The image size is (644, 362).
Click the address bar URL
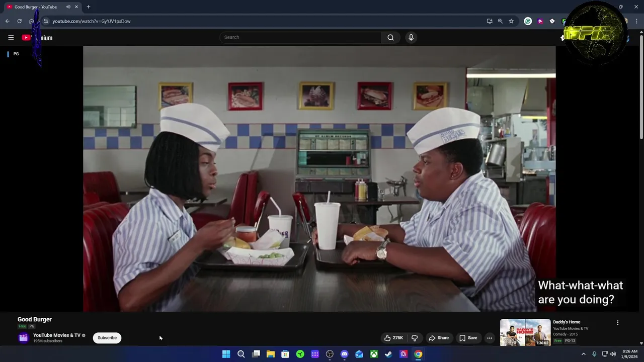coord(91,21)
